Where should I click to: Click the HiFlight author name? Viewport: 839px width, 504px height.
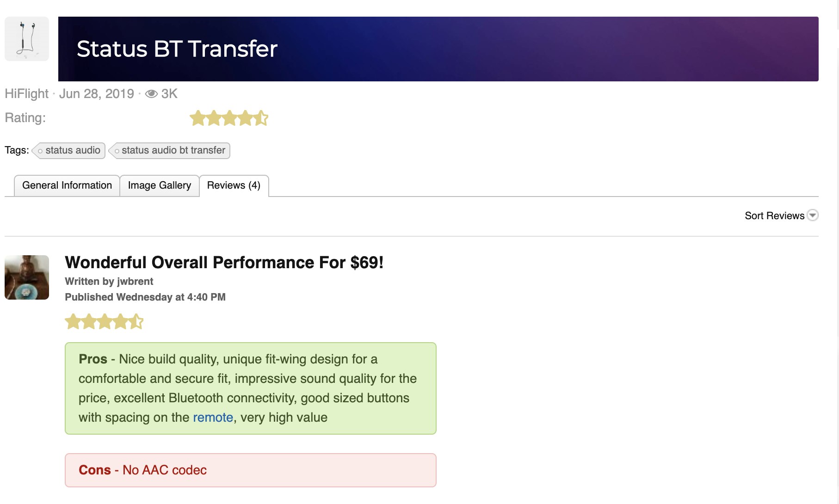26,94
